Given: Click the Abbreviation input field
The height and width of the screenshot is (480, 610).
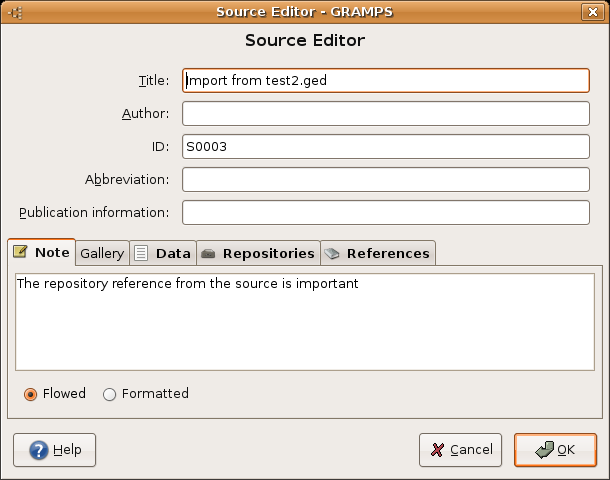Looking at the screenshot, I should 386,180.
